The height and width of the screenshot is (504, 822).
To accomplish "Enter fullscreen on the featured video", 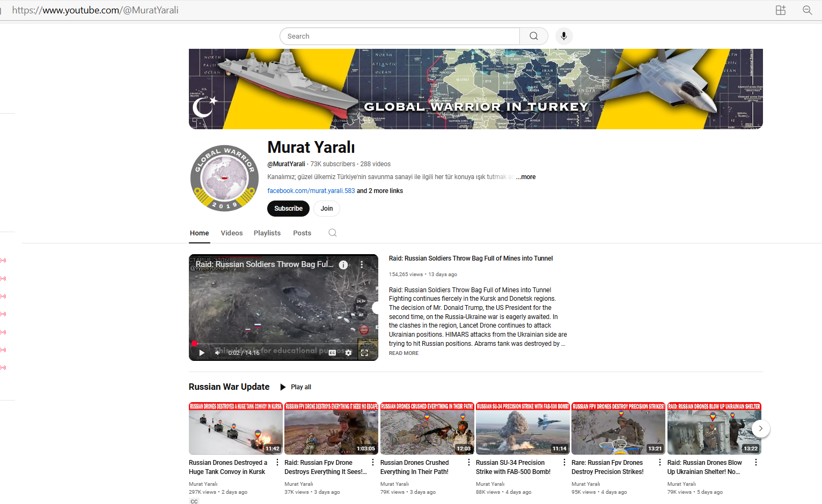I will [x=365, y=353].
